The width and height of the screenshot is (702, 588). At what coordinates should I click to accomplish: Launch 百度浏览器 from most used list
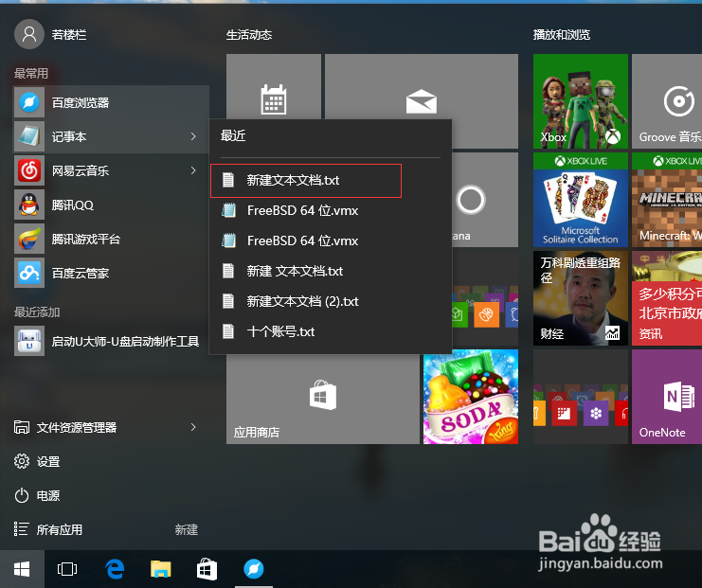tap(111, 102)
